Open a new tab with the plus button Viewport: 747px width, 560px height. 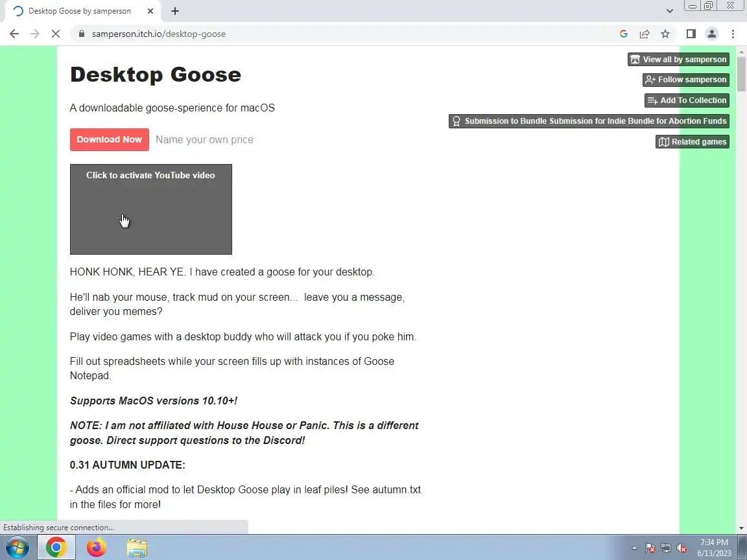(x=175, y=11)
